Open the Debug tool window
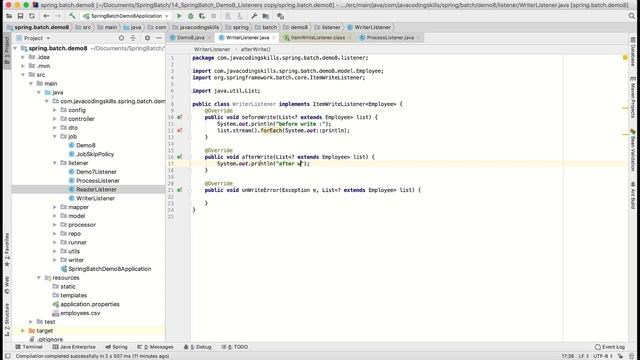 [x=198, y=347]
